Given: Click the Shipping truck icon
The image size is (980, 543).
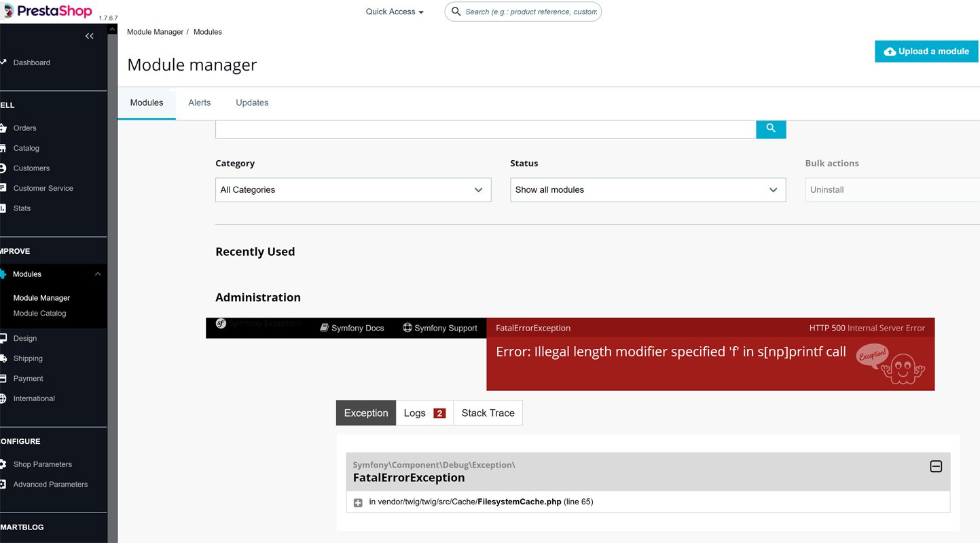Looking at the screenshot, I should (x=3, y=358).
